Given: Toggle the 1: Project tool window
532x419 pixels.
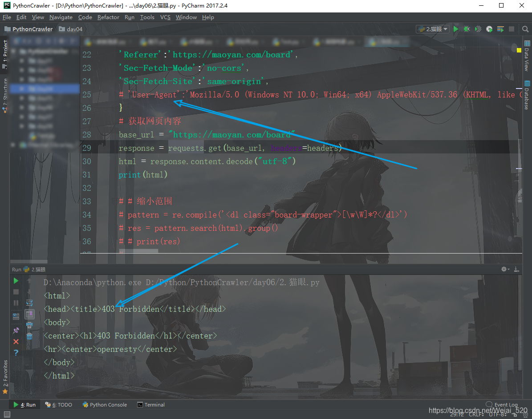Looking at the screenshot, I should tap(5, 54).
